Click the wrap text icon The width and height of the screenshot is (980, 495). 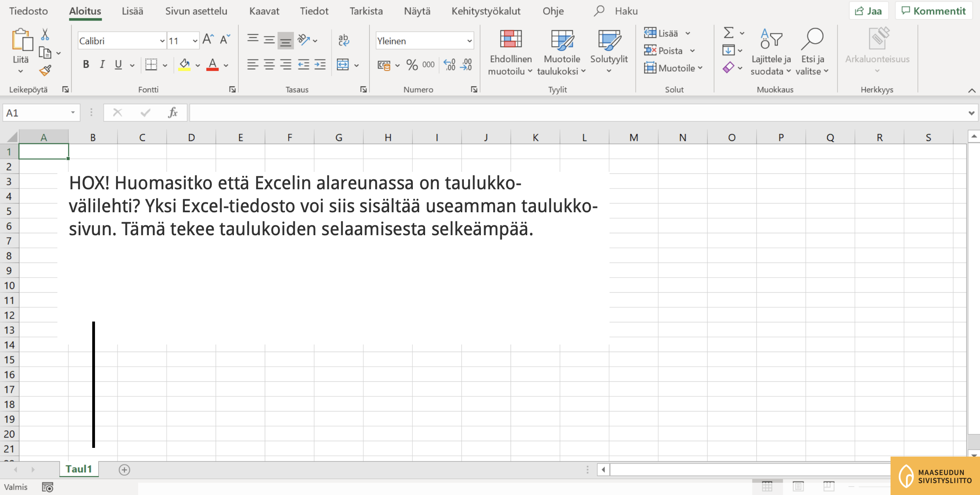click(x=344, y=40)
